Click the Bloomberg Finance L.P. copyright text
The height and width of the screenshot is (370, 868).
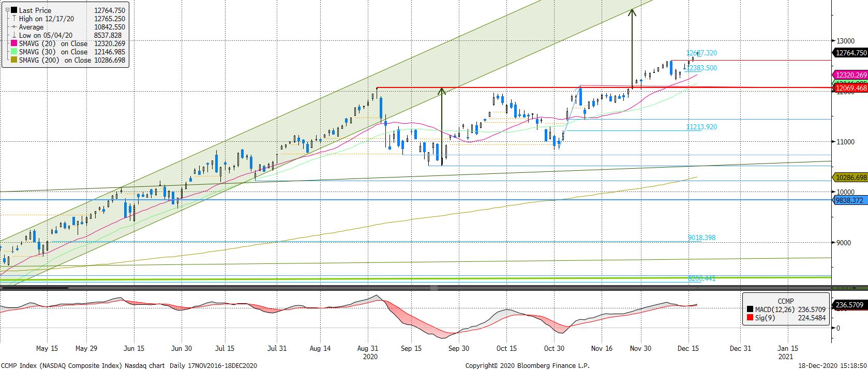527,365
